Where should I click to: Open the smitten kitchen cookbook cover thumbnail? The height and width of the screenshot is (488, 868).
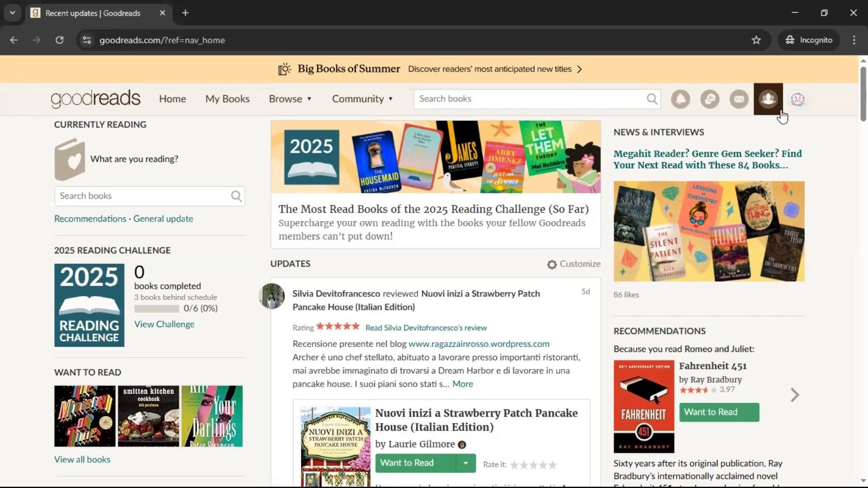click(x=148, y=416)
